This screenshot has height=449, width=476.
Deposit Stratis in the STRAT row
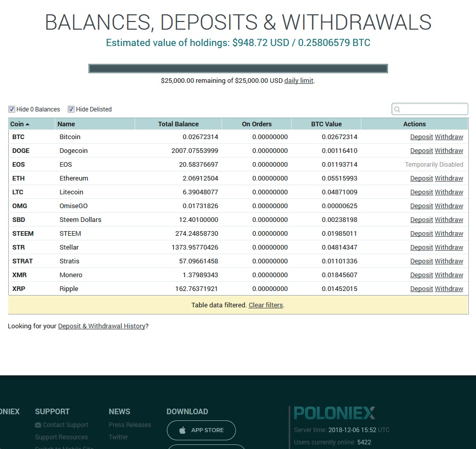tap(421, 261)
